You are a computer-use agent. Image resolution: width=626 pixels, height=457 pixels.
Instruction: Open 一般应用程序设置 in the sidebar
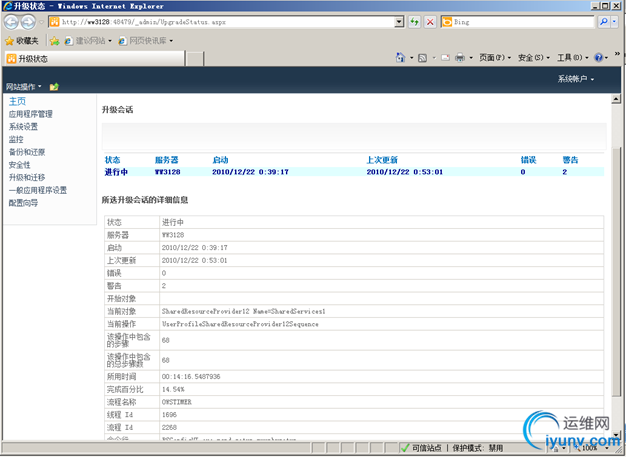click(38, 190)
